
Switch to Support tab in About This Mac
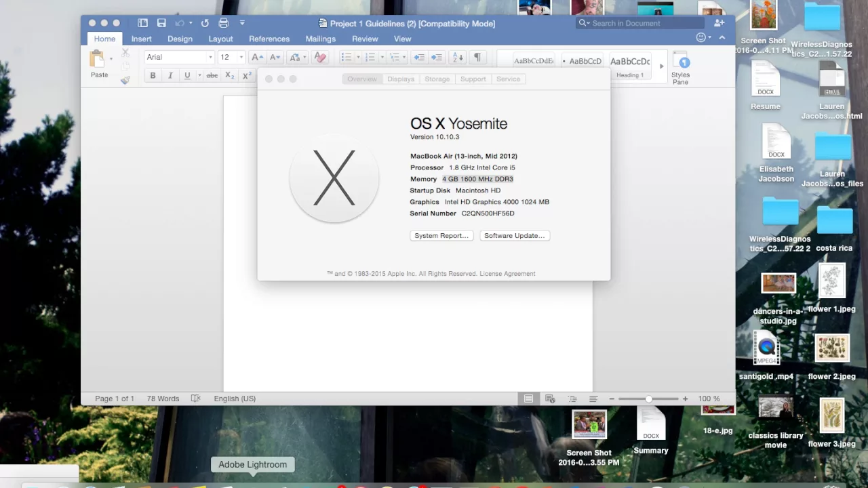click(x=473, y=79)
